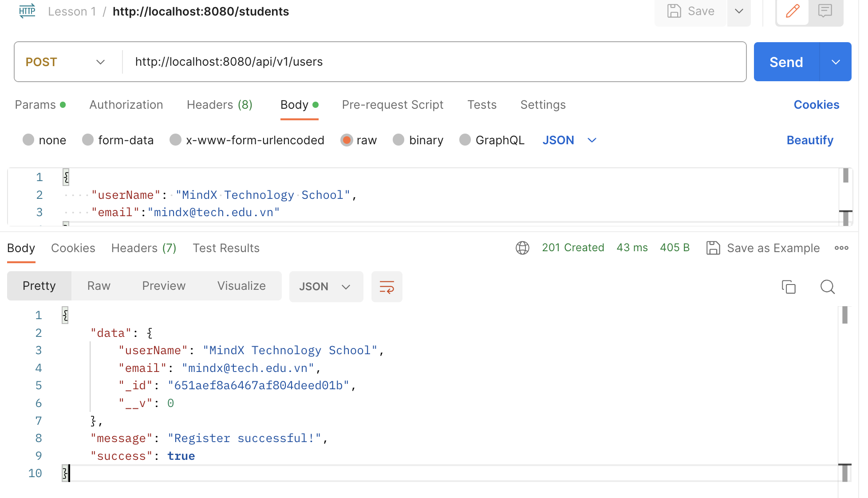
Task: Click the word-wrap lines icon
Action: tap(387, 287)
